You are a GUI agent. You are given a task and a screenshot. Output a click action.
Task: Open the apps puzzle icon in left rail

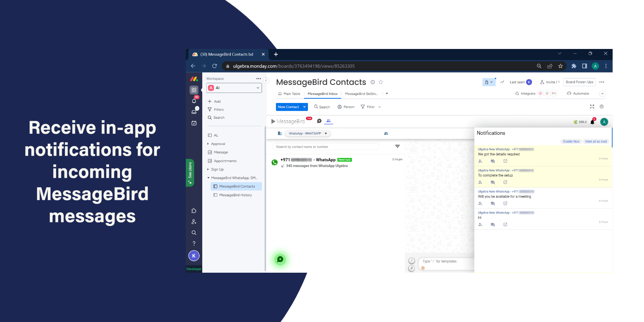point(194,211)
